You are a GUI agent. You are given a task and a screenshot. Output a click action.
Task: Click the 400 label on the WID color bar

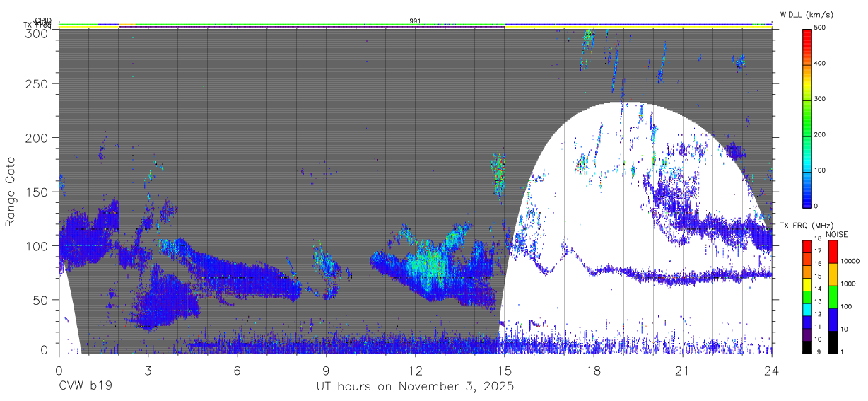(821, 64)
